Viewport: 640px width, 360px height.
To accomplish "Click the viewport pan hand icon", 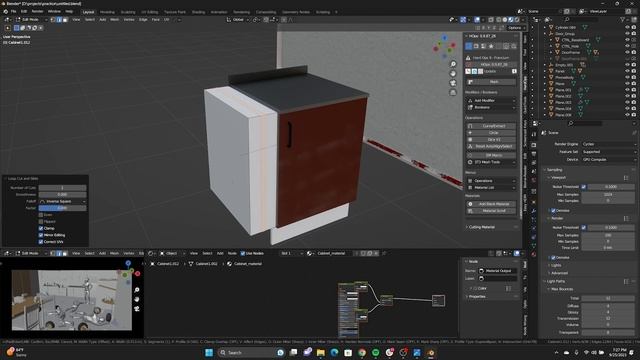I will coord(453,73).
